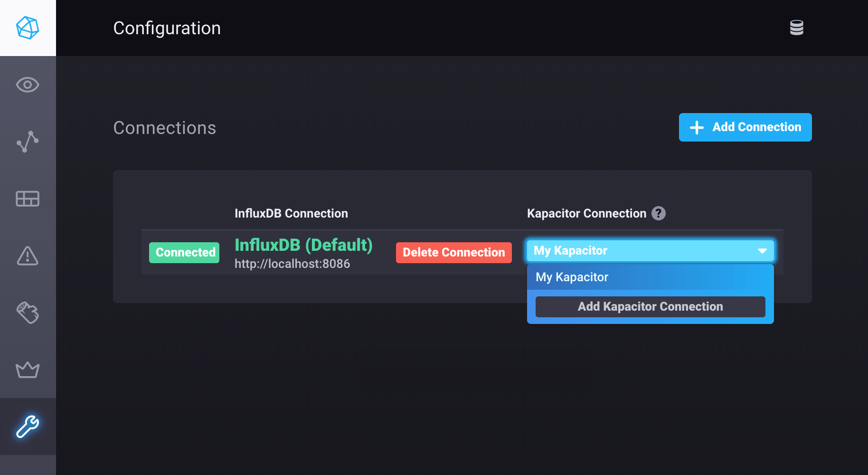
Task: Click the Connections section heading
Action: 164,128
